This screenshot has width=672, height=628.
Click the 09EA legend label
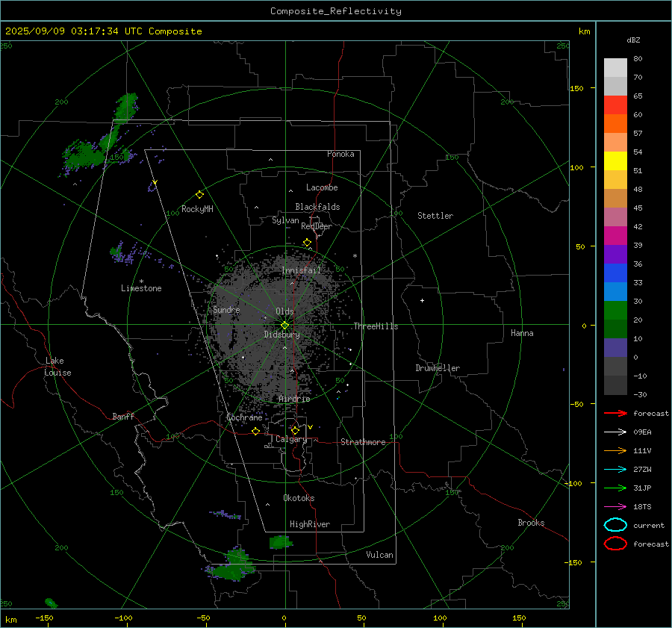[642, 432]
